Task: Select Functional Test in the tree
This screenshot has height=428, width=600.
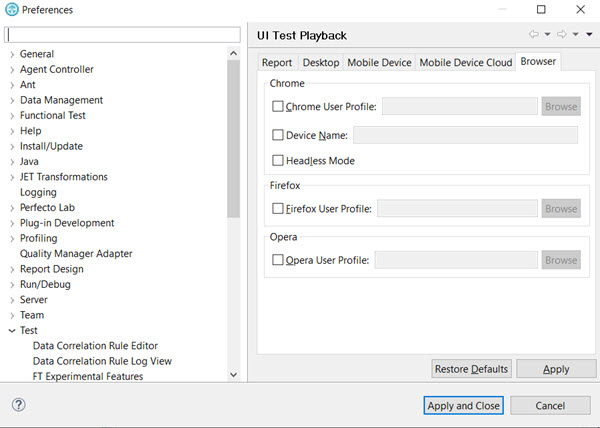Action: click(53, 116)
